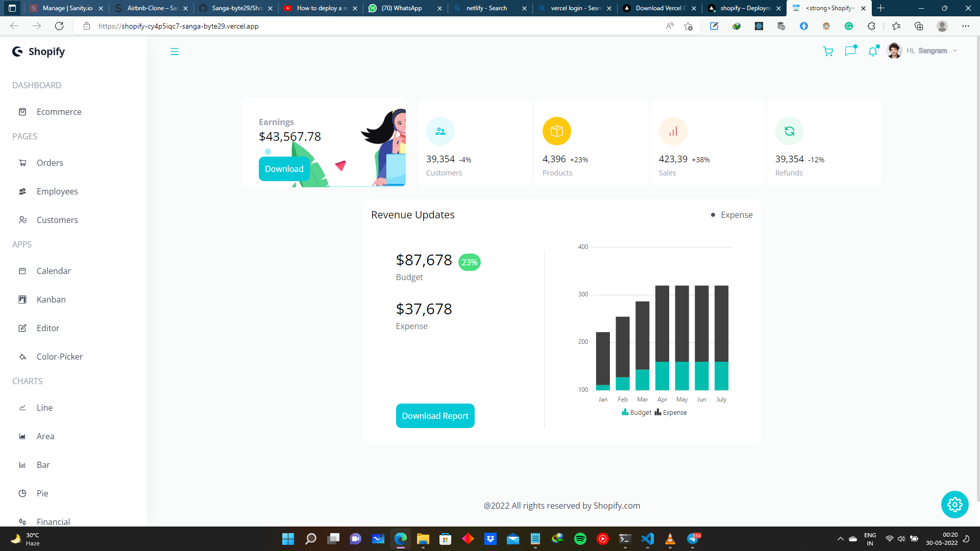Open the floating settings gear button
The height and width of the screenshot is (551, 980).
[954, 505]
